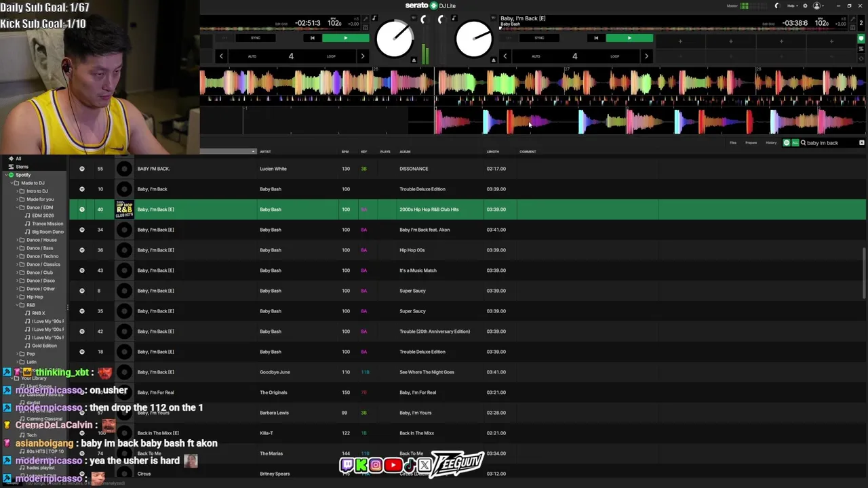Toggle LOOP on the right deck
This screenshot has width=868, height=488.
pos(614,56)
